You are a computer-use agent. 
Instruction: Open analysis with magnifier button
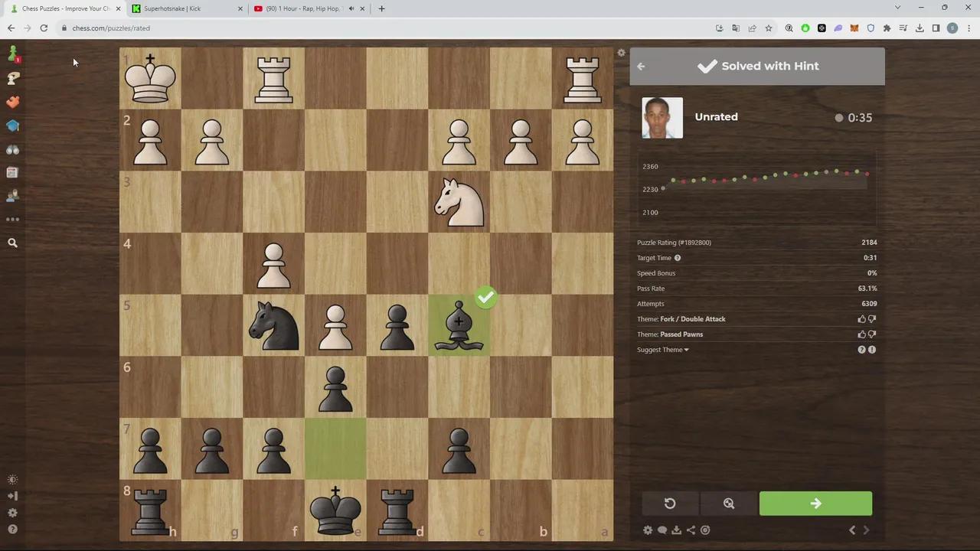click(729, 504)
